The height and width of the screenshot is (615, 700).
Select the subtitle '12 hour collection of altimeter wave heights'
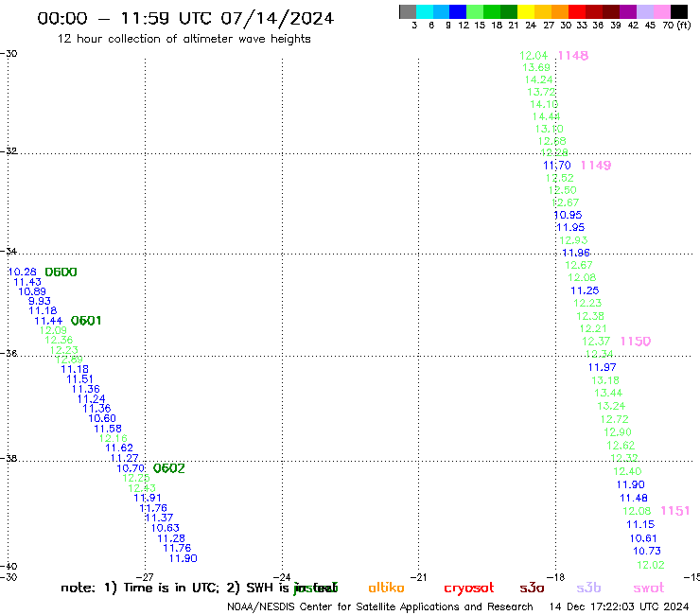click(184, 39)
